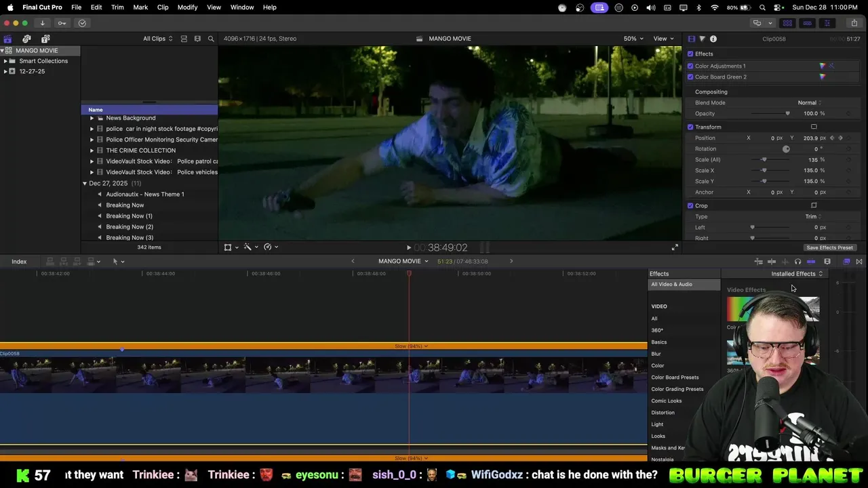Toggle the Transitions browser icon
Image resolution: width=868 pixels, height=488 pixels.
click(x=859, y=262)
